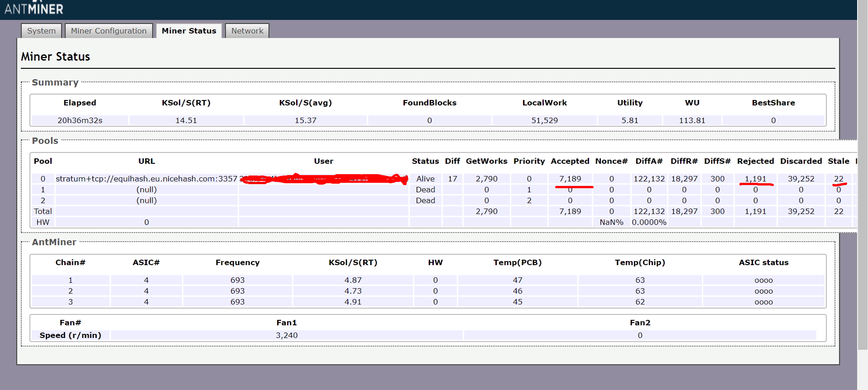
Task: Click pool 0 DiffS# value 300
Action: click(x=717, y=179)
